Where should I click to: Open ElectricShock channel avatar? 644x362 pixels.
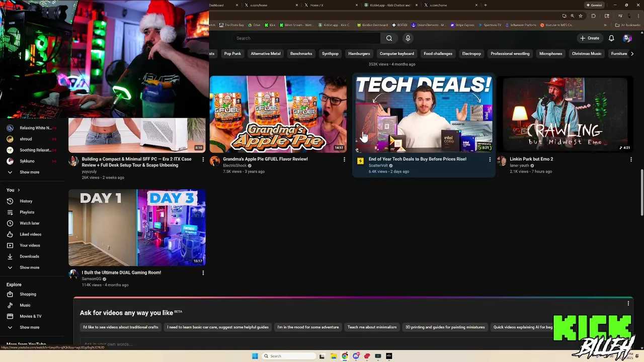tap(215, 161)
